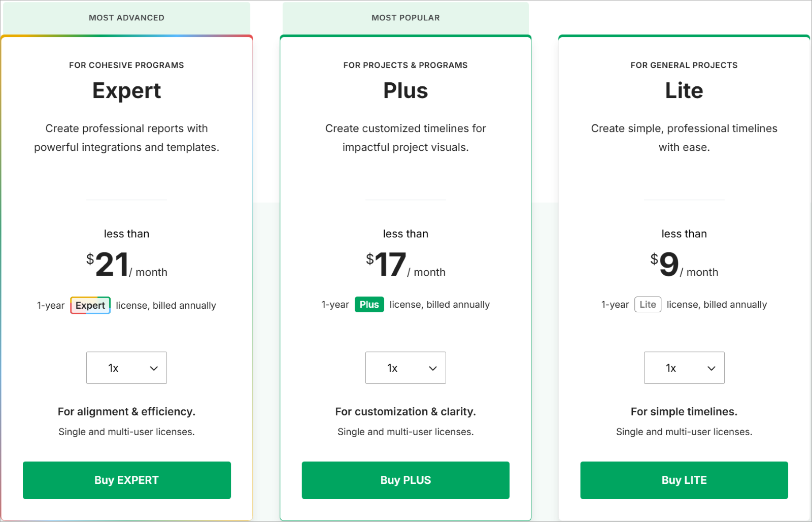Click the Buy EXPERT button
Screen dimensions: 812x522
point(126,480)
